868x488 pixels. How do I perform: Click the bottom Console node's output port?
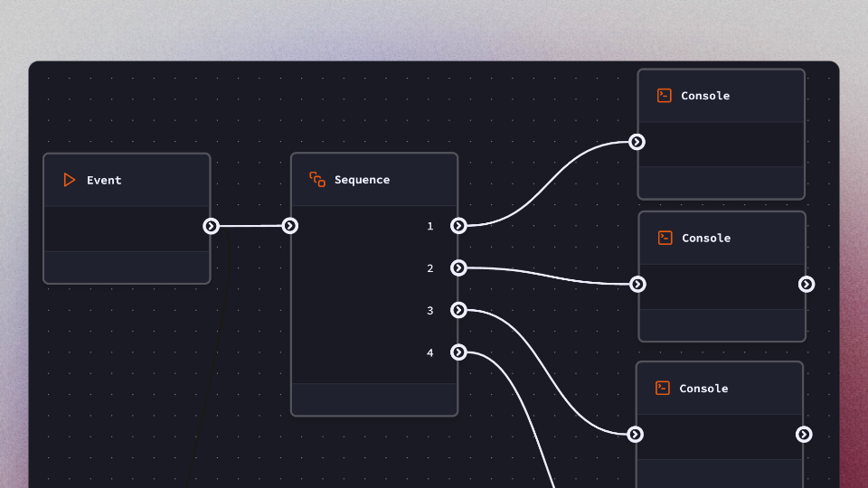pos(804,435)
